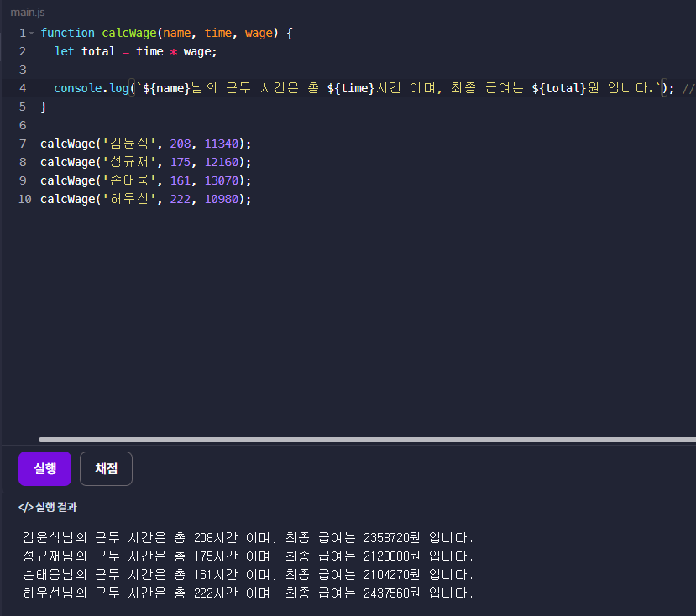Click output line showing 2358720원
Screen dimensions: 696x616
pyautogui.click(x=249, y=538)
